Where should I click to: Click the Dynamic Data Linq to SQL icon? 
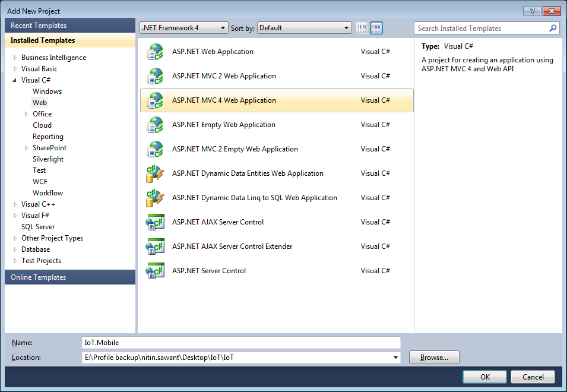click(155, 197)
